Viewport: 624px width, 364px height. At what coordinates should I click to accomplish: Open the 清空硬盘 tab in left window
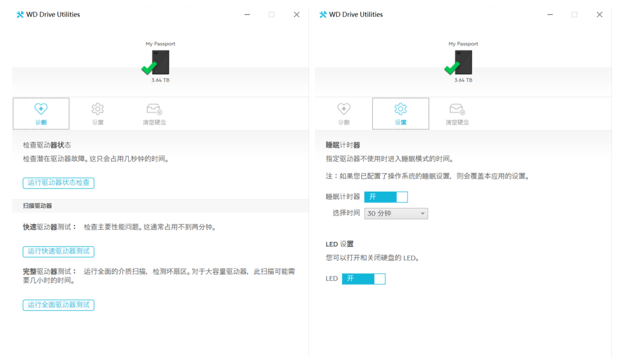[154, 113]
